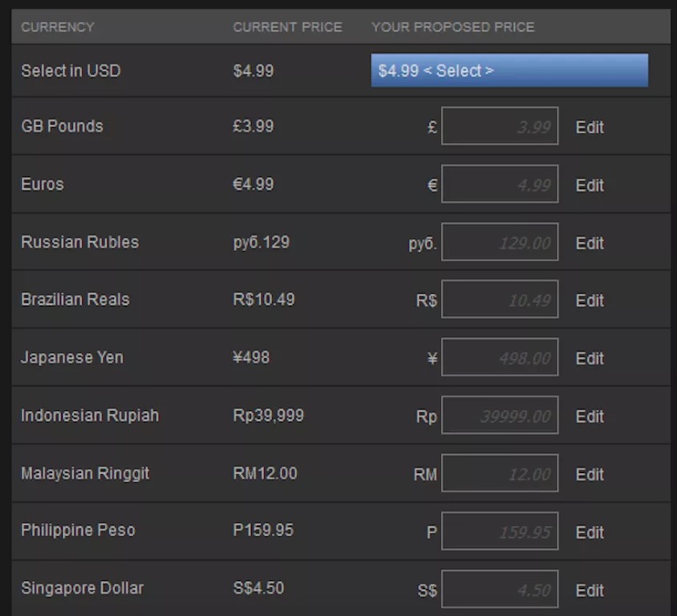Screen dimensions: 677x616
Task: Click Edit for Indonesian Rupiah price
Action: click(x=589, y=416)
